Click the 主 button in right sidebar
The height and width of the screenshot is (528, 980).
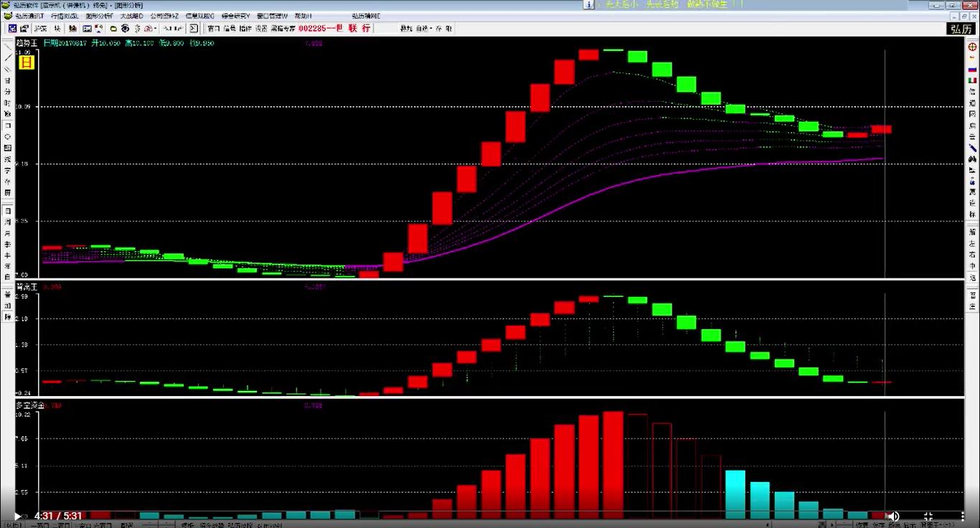coord(973,306)
